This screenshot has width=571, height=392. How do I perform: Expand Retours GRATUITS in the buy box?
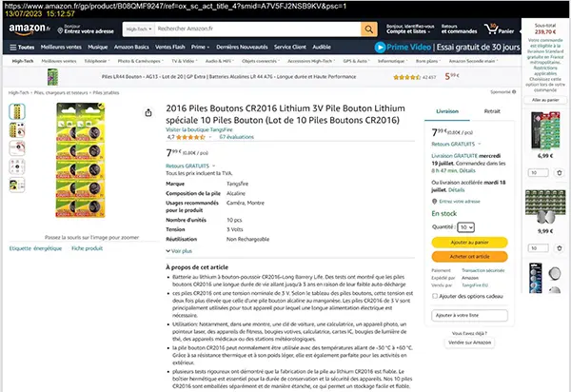click(x=456, y=144)
